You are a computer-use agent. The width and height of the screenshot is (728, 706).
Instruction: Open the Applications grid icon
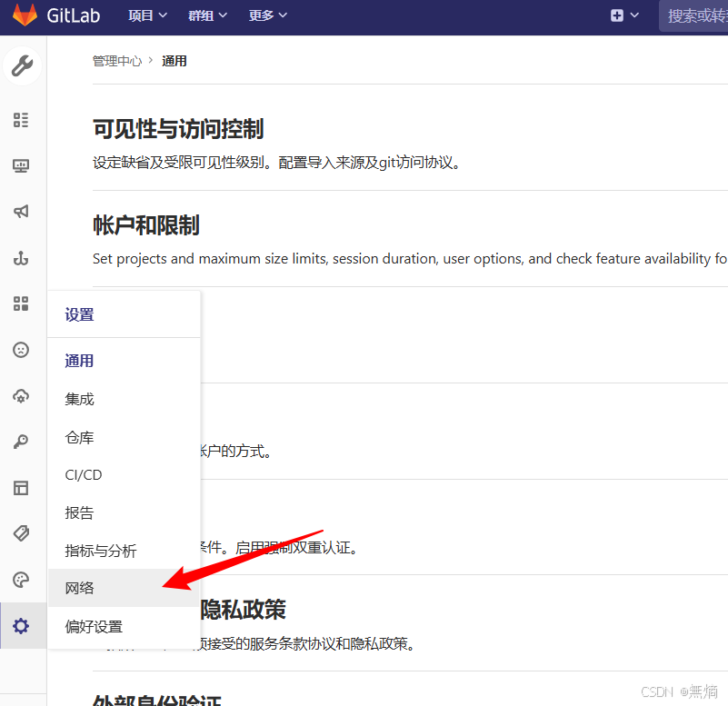pos(21,303)
